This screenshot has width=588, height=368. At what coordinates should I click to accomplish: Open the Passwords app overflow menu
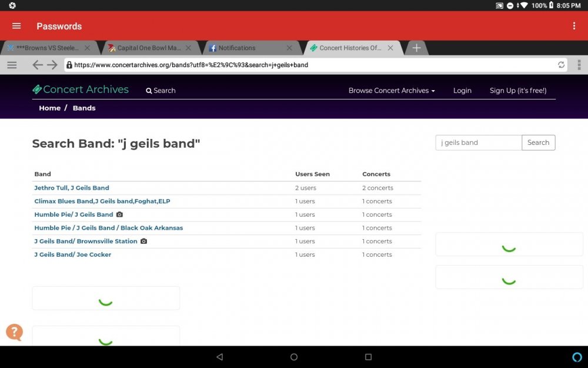click(574, 26)
